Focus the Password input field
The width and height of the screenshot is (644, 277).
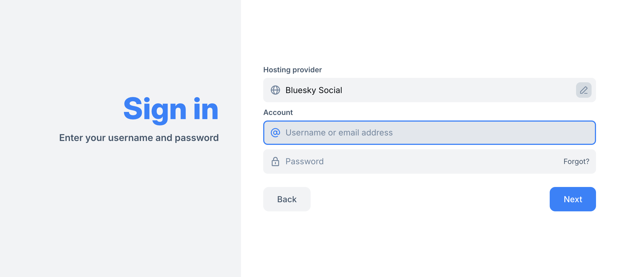[416, 161]
